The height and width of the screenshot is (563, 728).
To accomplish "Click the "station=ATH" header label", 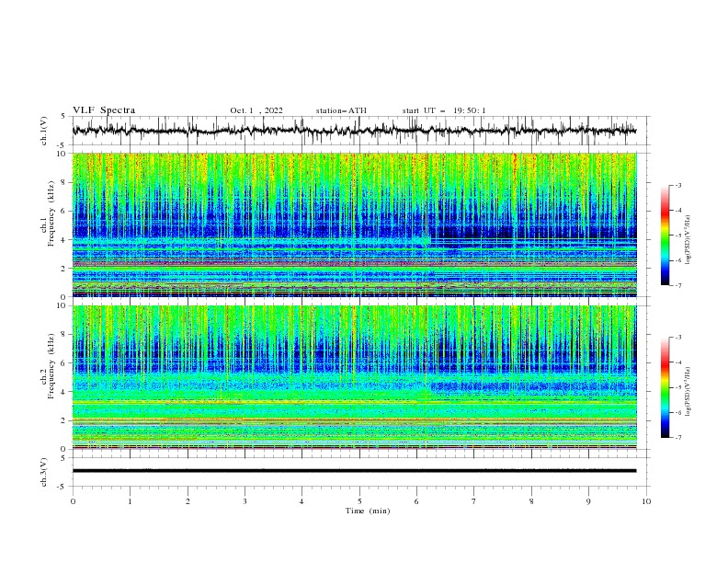I will coord(341,110).
